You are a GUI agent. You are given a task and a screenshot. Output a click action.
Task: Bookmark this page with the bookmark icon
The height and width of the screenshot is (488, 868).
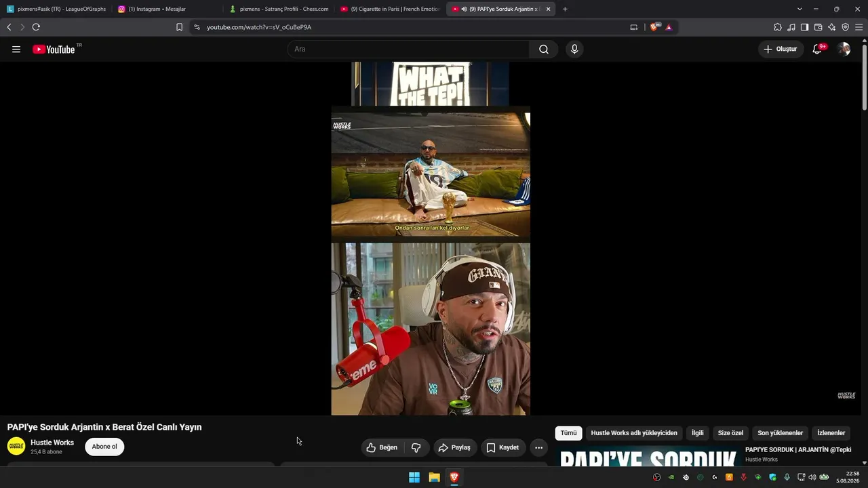tap(179, 27)
